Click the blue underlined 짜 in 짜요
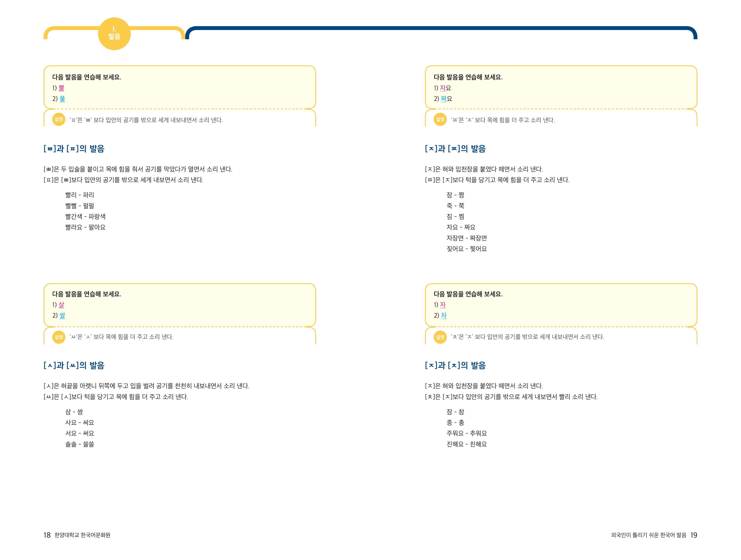 pyautogui.click(x=444, y=99)
